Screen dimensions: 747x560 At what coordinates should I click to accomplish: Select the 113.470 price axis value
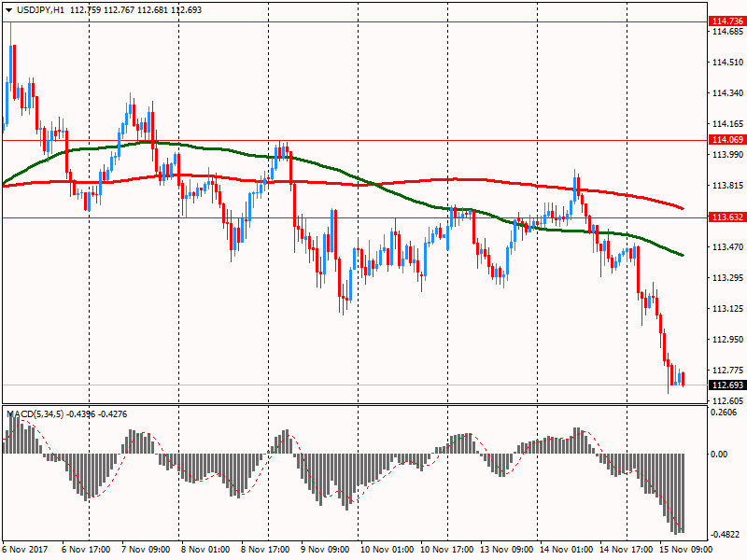point(727,247)
